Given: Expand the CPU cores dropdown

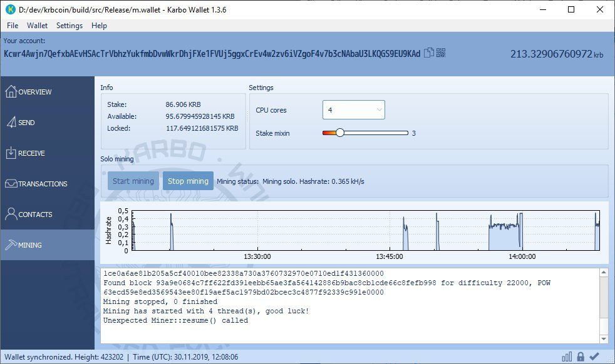Looking at the screenshot, I should coord(353,109).
